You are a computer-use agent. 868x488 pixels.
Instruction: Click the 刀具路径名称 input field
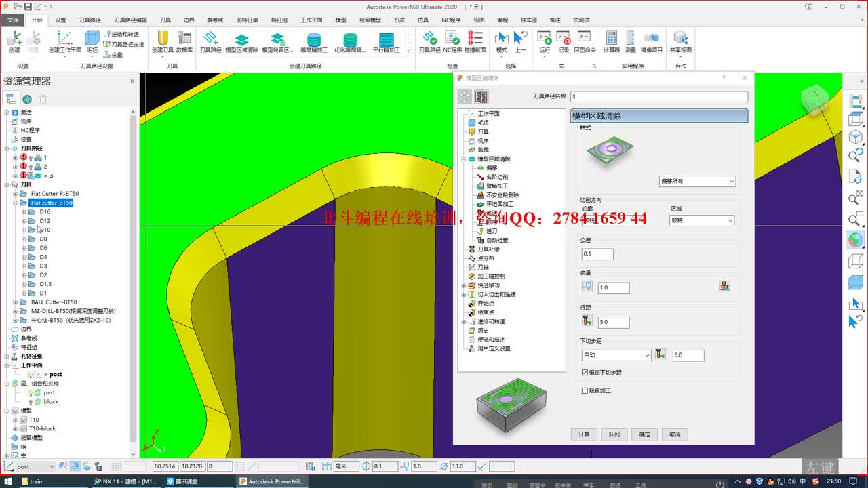click(659, 97)
